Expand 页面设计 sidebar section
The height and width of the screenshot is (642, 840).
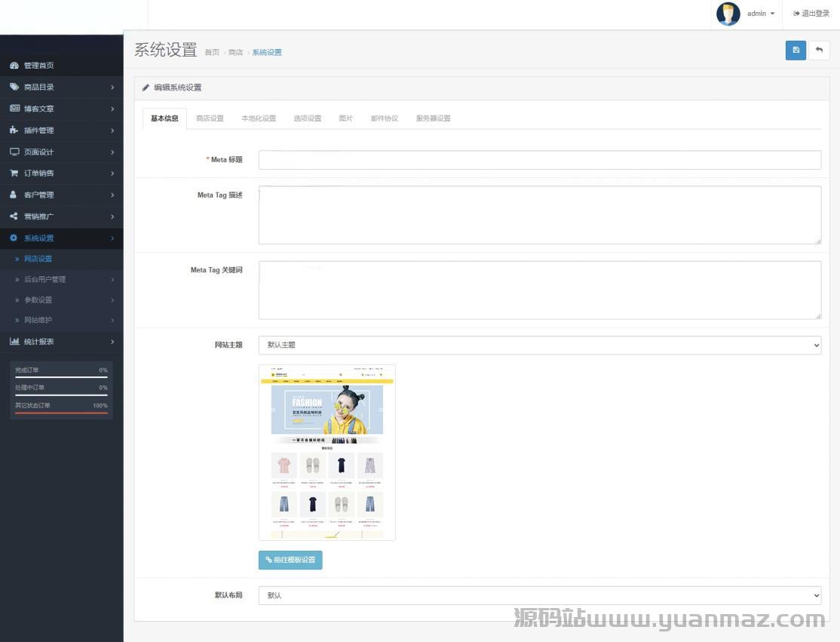click(x=60, y=152)
